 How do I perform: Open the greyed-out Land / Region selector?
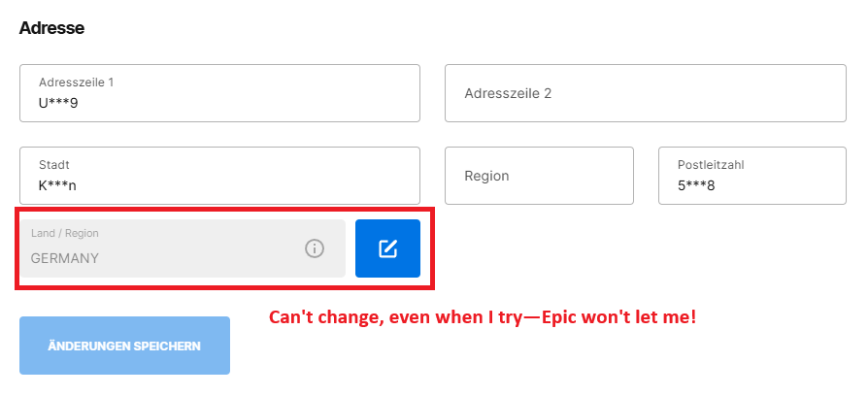pyautogui.click(x=184, y=248)
